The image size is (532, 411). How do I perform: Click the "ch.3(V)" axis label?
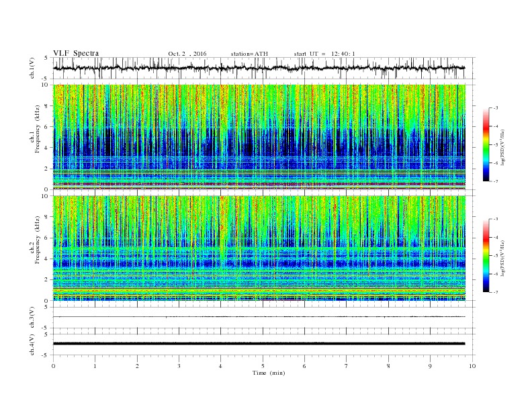[x=32, y=318]
